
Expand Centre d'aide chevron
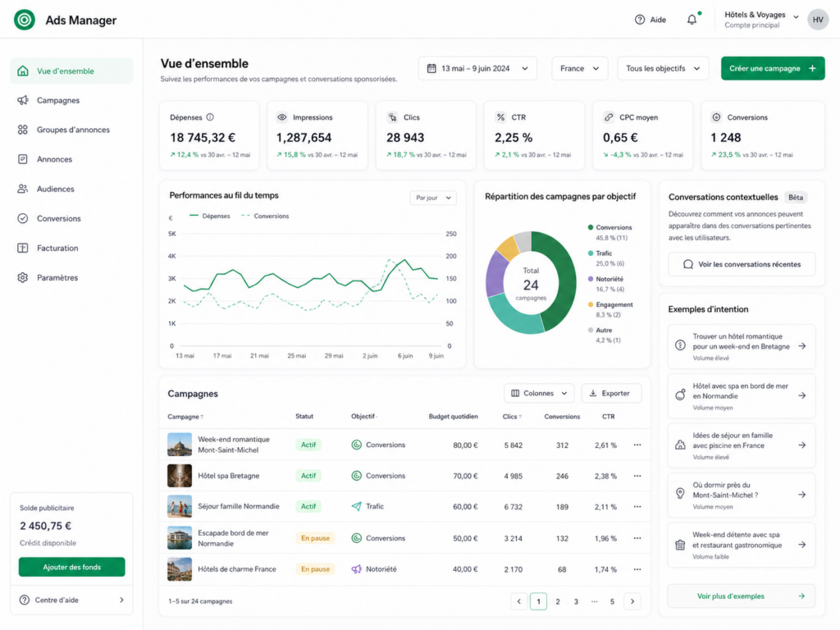tap(121, 600)
